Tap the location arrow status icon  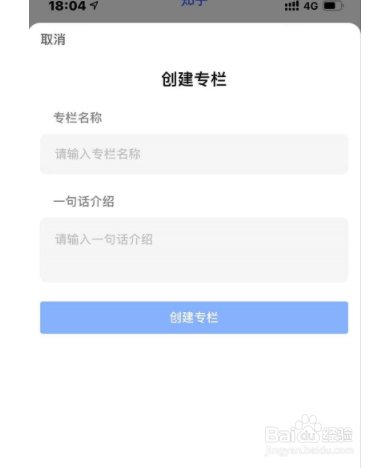94,5
